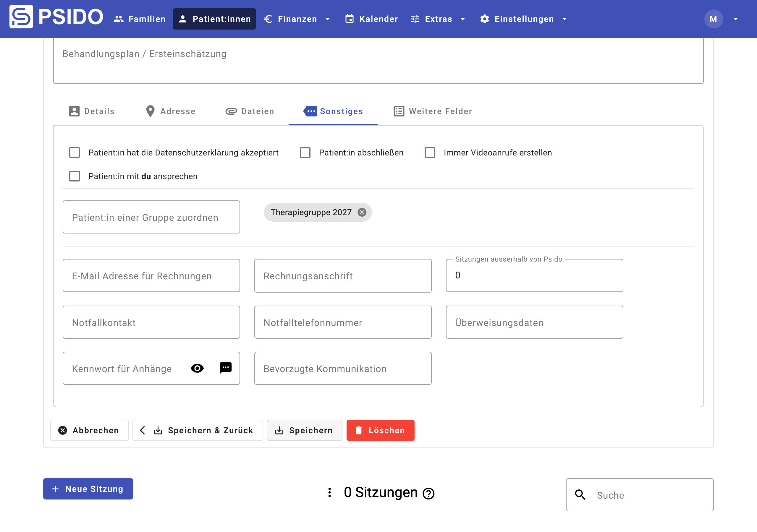
Task: Click the Abbrechen button
Action: pyautogui.click(x=89, y=430)
